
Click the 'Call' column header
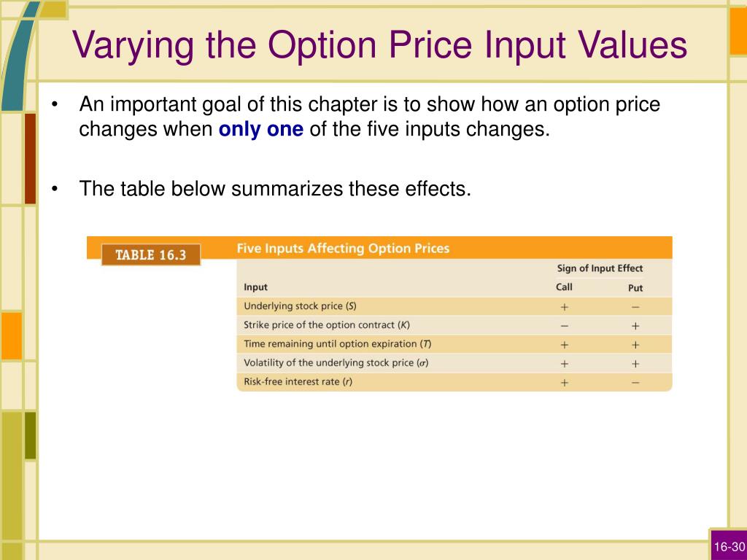[x=564, y=287]
